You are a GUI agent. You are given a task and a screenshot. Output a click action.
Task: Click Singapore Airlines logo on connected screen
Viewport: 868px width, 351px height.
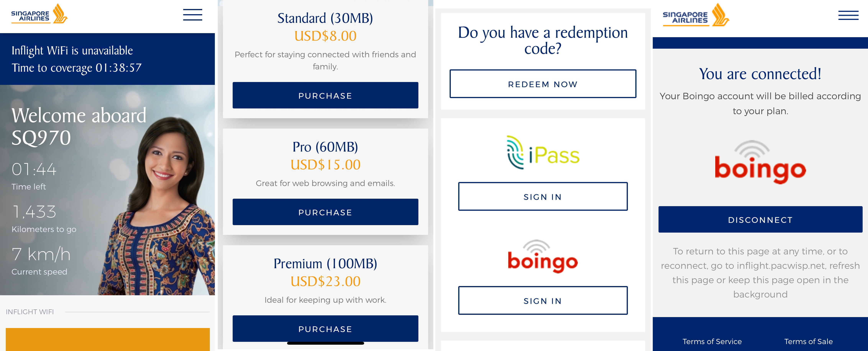(x=696, y=16)
